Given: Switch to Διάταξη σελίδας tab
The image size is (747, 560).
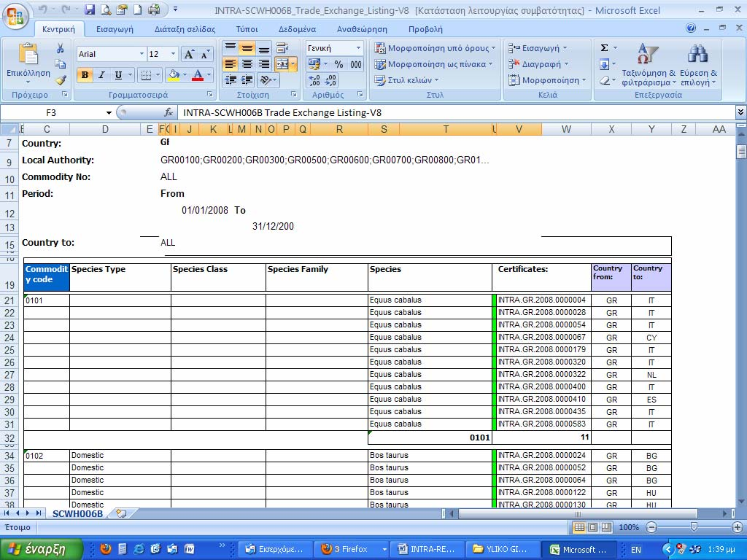Looking at the screenshot, I should point(185,29).
